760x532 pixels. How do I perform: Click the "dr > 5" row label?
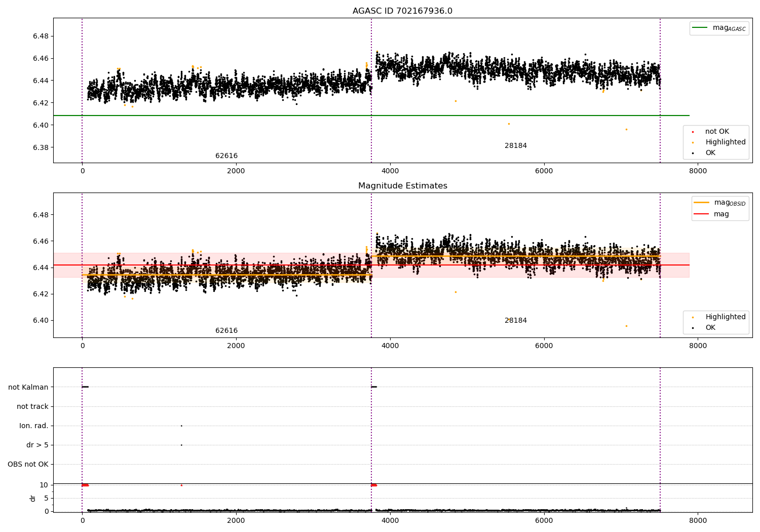click(37, 445)
